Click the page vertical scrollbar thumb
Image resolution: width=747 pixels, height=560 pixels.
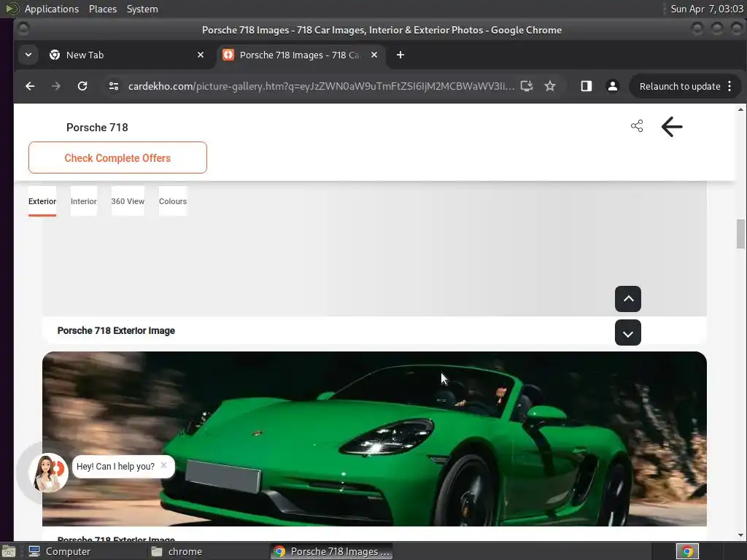click(740, 234)
